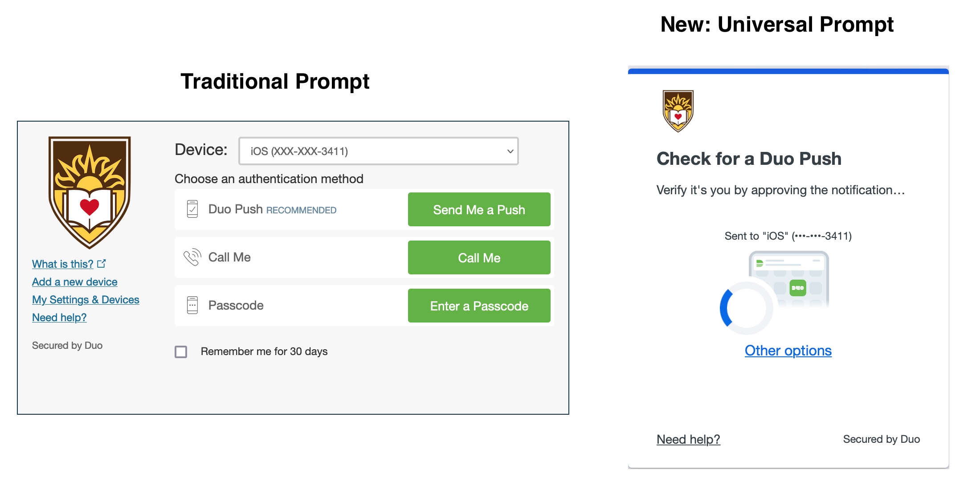Click Need help? in Universal Prompt
Image resolution: width=980 pixels, height=490 pixels.
pos(688,439)
